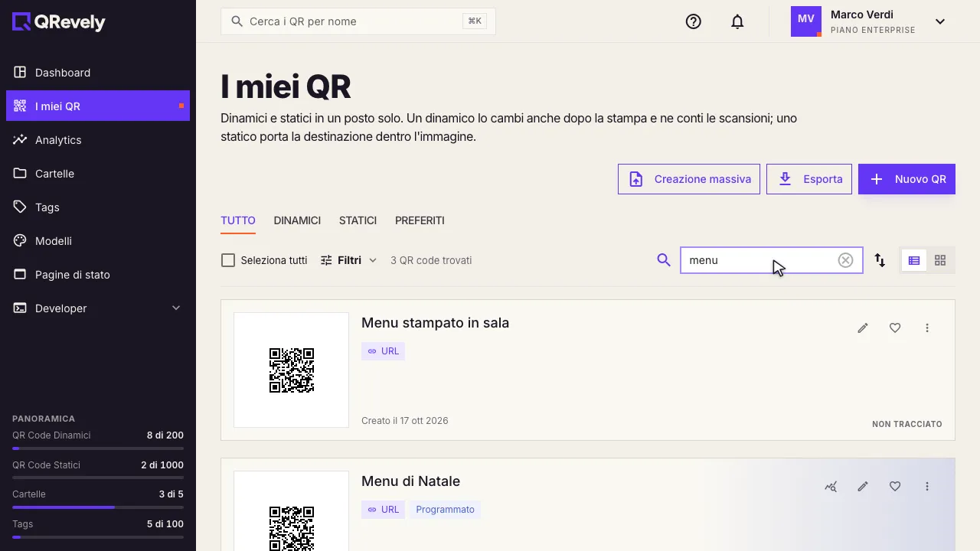Go to Dashboard in sidebar
The height and width of the screenshot is (551, 980).
(x=98, y=73)
